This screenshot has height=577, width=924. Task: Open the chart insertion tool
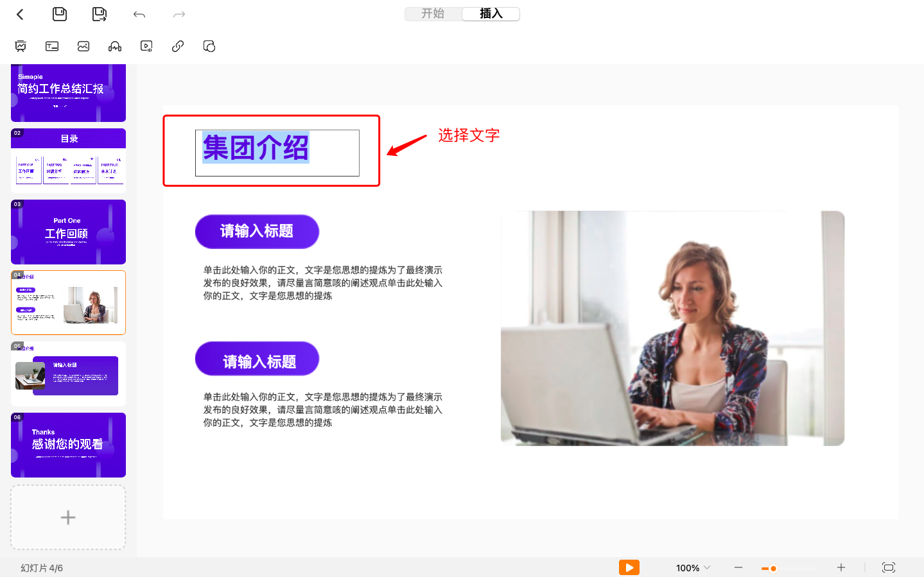pos(21,46)
